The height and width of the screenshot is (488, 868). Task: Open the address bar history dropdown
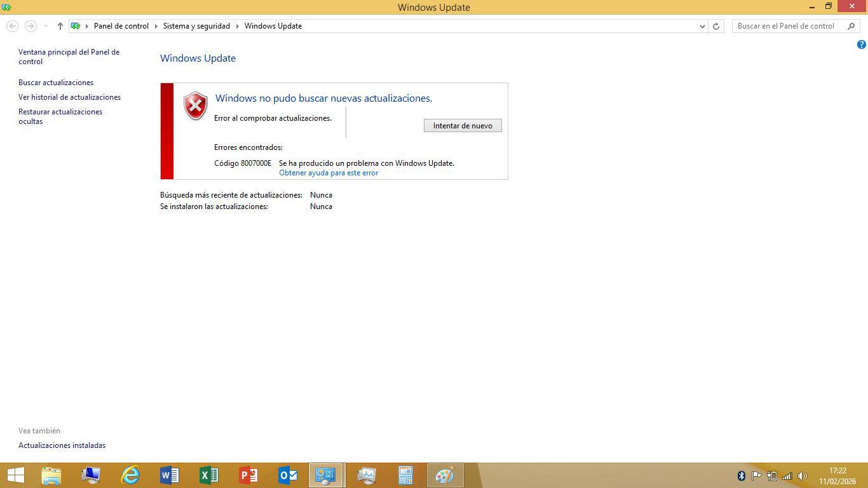click(702, 26)
